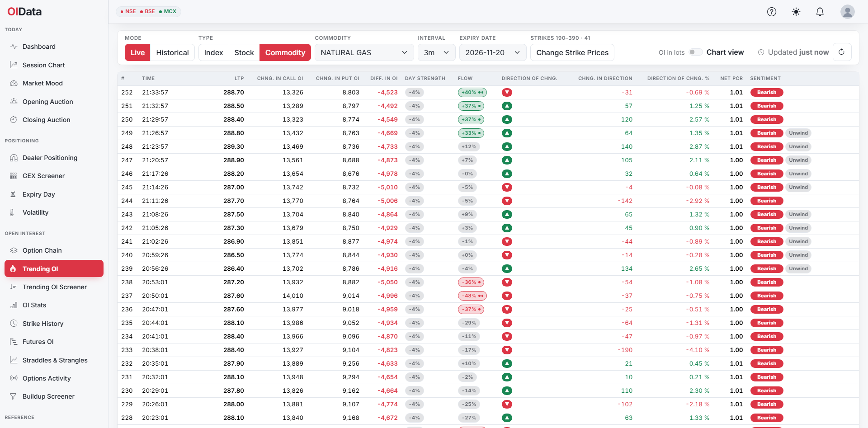Select Live mode

137,52
